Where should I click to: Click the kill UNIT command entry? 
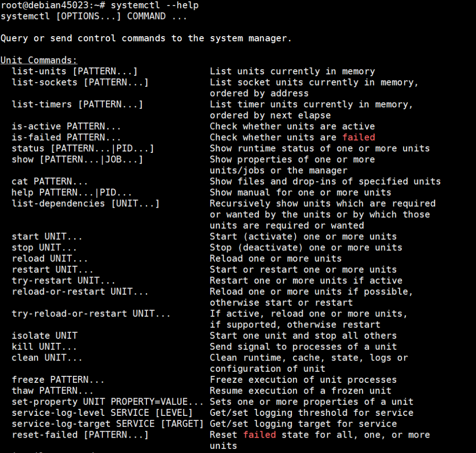click(x=44, y=347)
